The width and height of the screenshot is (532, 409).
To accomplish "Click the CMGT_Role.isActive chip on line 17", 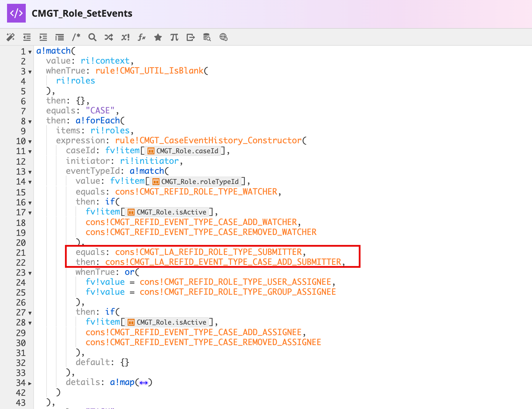I will pos(167,212).
